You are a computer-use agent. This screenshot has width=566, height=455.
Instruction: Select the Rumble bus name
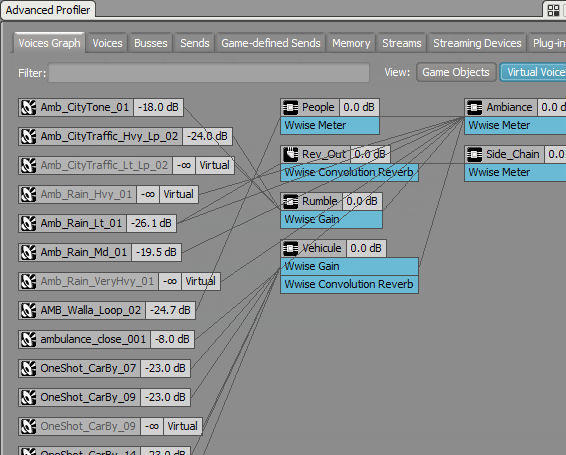(319, 201)
